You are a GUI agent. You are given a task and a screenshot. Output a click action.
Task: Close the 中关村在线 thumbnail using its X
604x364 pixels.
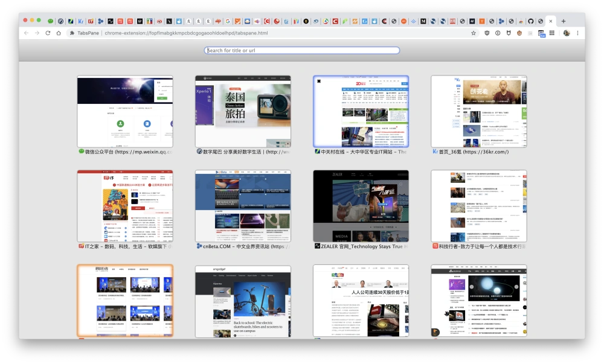(318, 81)
